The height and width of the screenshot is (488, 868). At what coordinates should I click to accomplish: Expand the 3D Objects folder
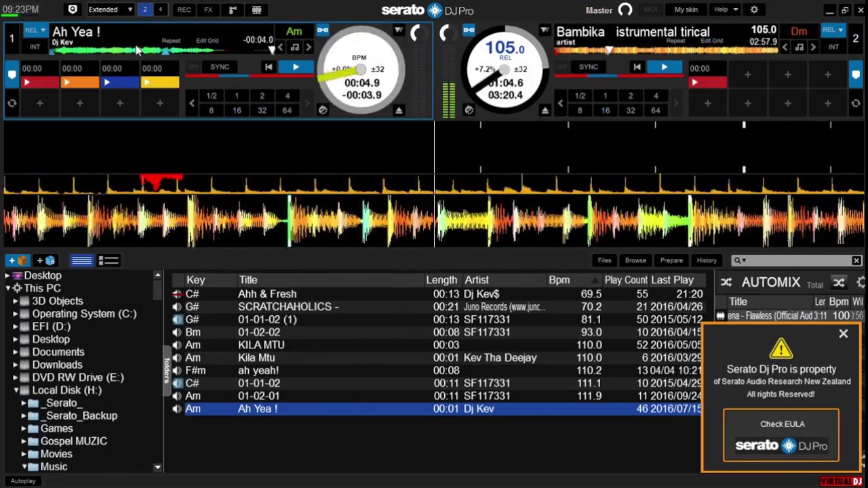(x=16, y=301)
